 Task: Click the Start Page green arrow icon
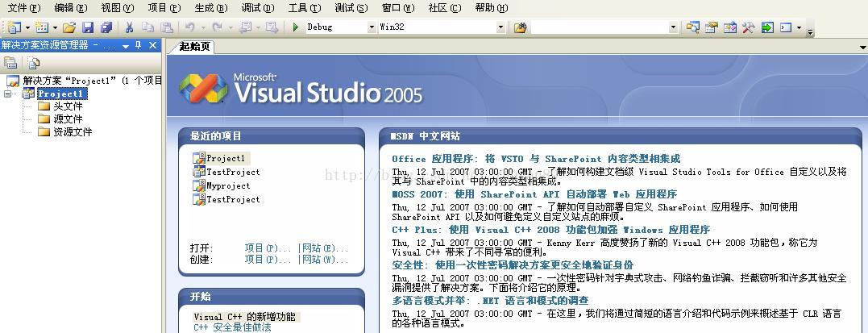[767, 27]
